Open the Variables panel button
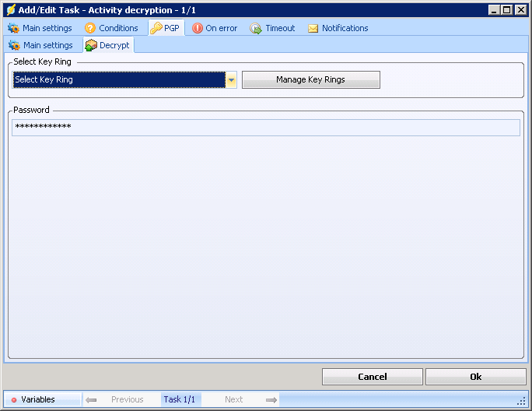The image size is (532, 411). 38,399
